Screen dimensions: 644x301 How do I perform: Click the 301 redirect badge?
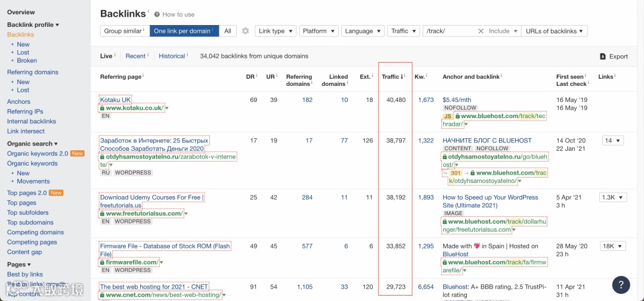(x=456, y=173)
